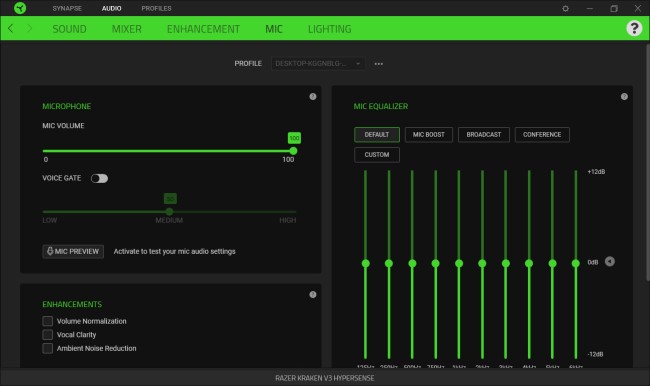Click 'Activate to test your mic audio settings'

click(175, 251)
